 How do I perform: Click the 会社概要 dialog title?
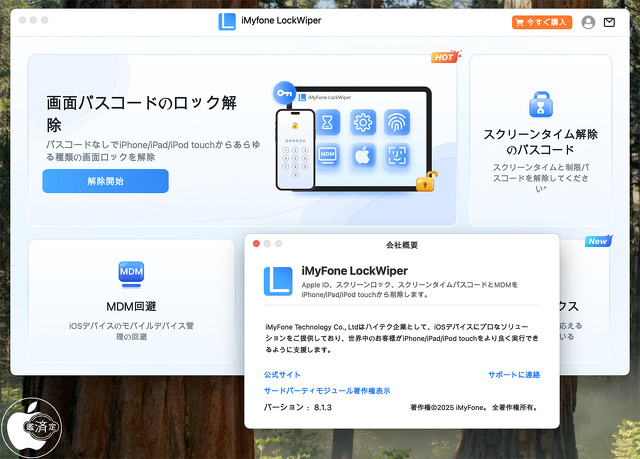pyautogui.click(x=402, y=245)
